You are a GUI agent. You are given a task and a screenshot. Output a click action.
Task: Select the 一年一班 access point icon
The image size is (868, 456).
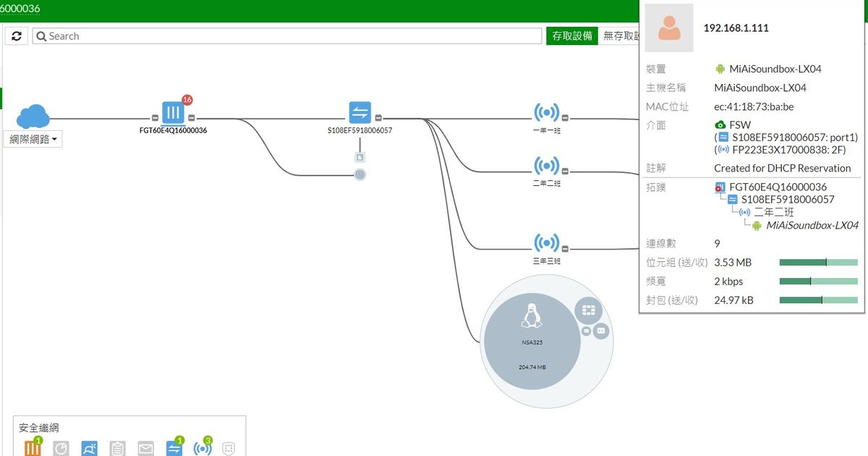pos(546,113)
